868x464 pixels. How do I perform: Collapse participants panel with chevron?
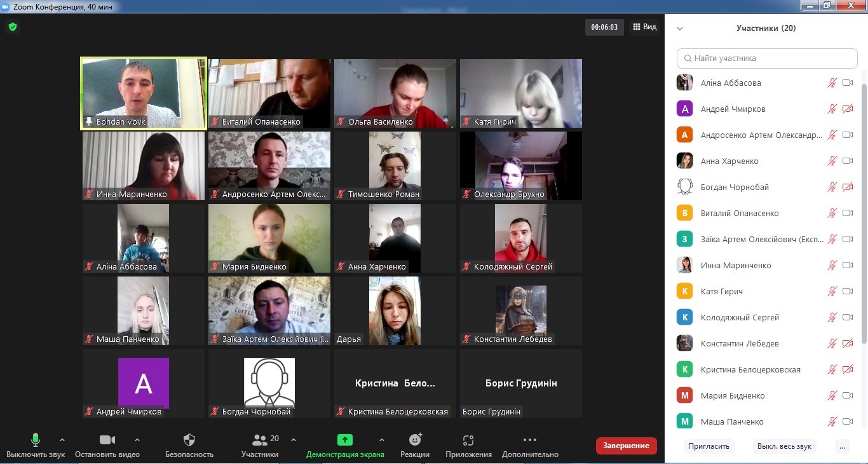click(680, 29)
